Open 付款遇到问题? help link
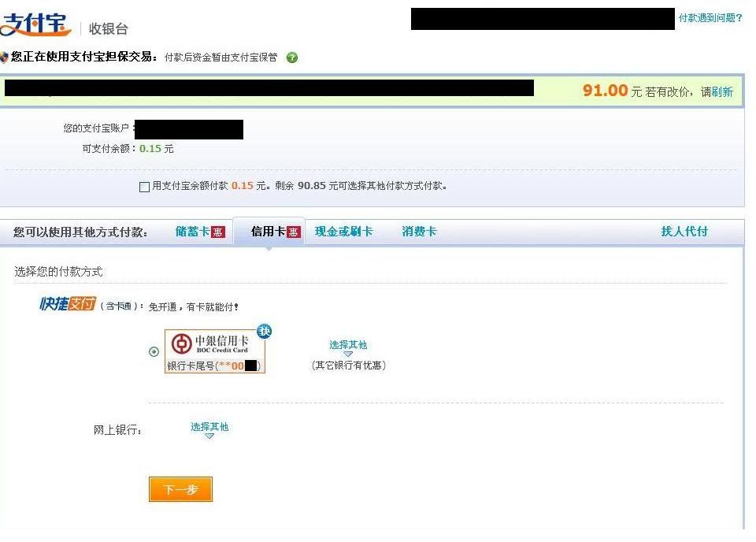Viewport: 756px width, 542px height. coord(710,18)
